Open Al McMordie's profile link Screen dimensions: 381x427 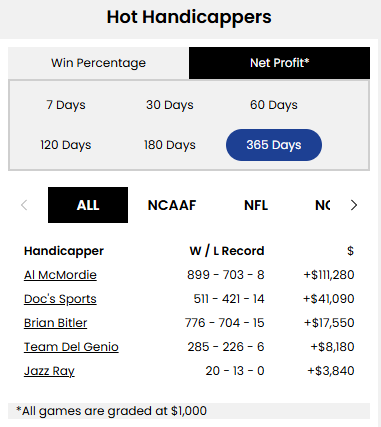pos(60,275)
